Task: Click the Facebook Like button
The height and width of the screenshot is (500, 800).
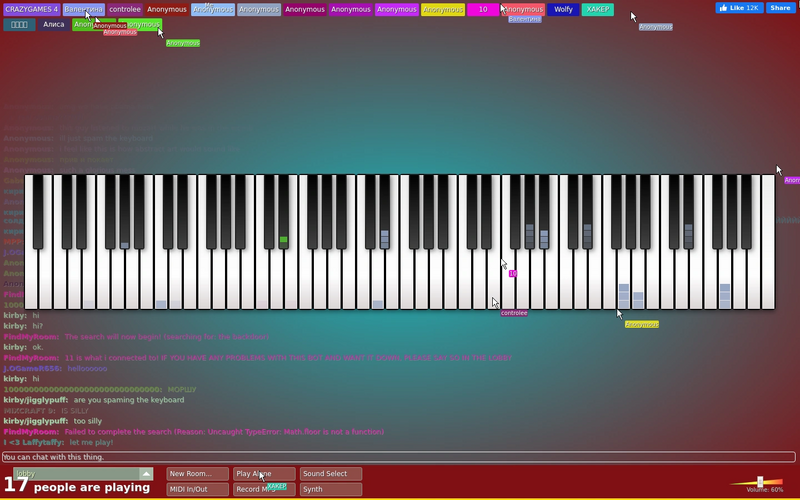Action: coord(739,8)
